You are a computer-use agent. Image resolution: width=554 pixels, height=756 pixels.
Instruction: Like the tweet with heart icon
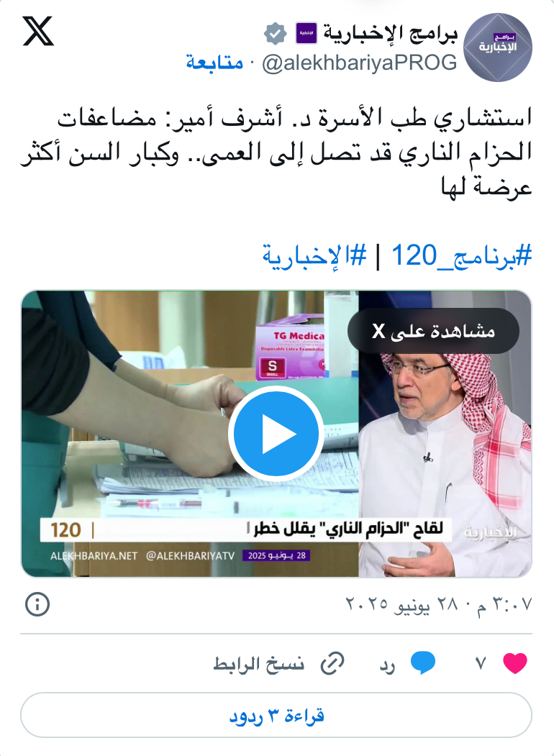click(x=515, y=663)
